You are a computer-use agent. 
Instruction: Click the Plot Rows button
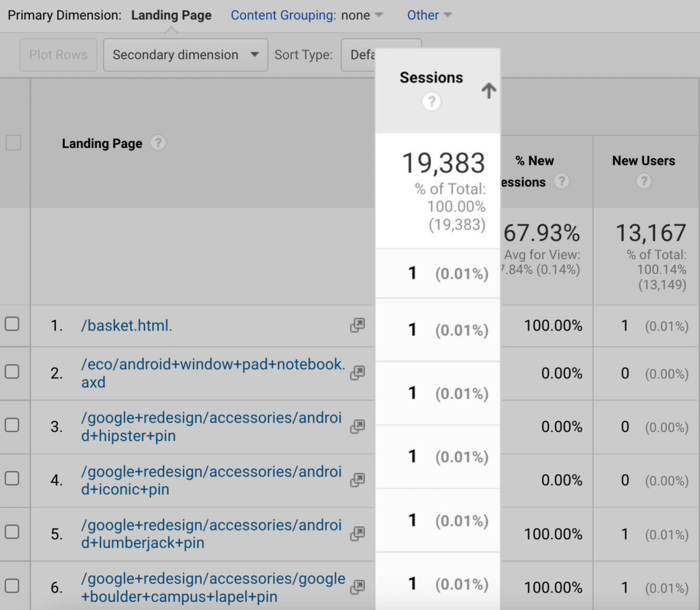(58, 54)
